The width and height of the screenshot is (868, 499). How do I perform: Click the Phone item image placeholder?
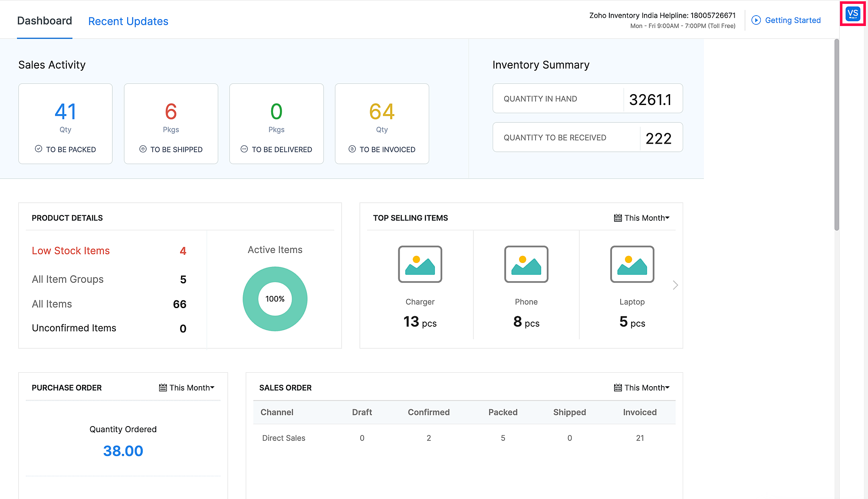click(x=526, y=264)
